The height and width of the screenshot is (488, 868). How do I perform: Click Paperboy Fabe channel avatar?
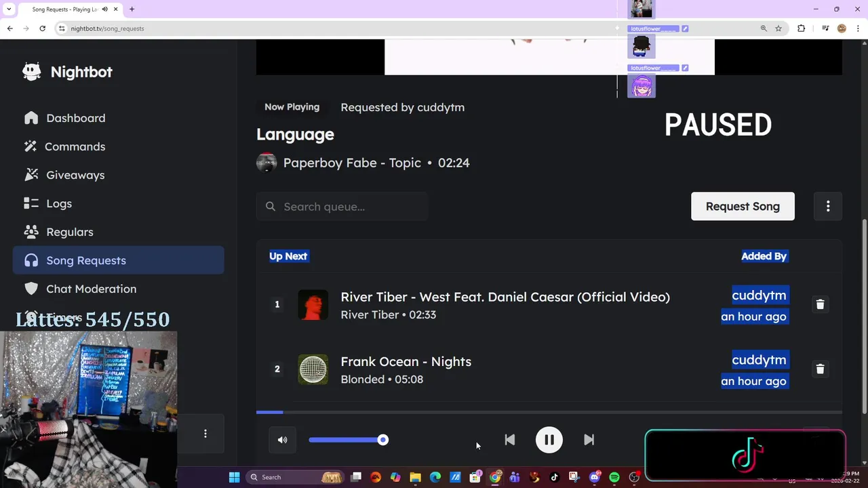click(x=267, y=163)
